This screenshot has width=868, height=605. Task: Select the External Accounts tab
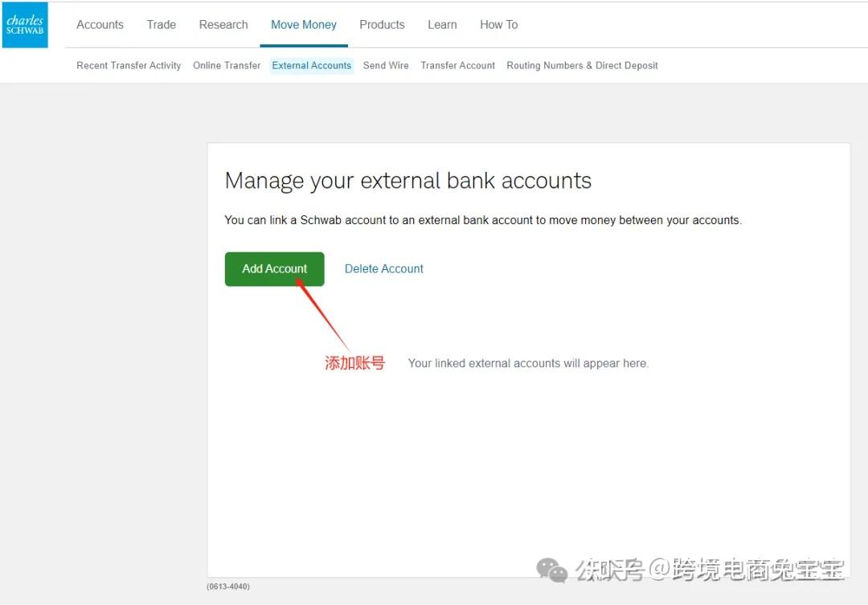click(x=312, y=65)
